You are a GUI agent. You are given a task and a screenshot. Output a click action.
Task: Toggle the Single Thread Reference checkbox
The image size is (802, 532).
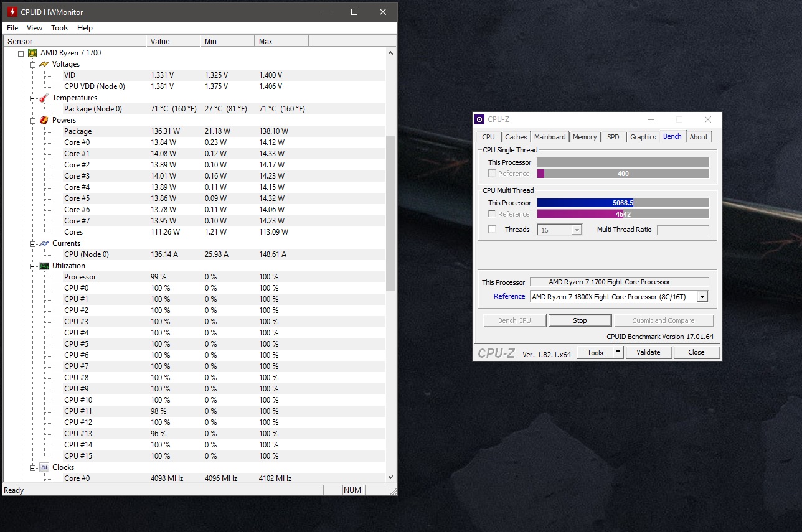pos(493,174)
